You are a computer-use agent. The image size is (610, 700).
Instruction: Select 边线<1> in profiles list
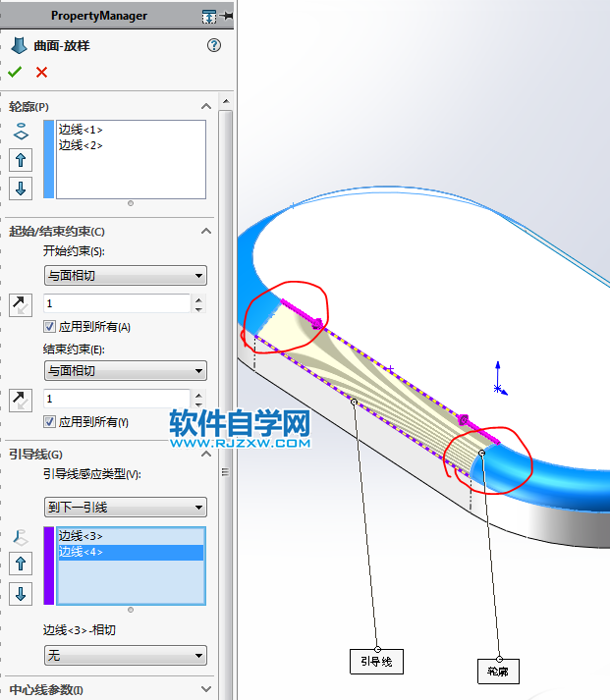tap(81, 130)
